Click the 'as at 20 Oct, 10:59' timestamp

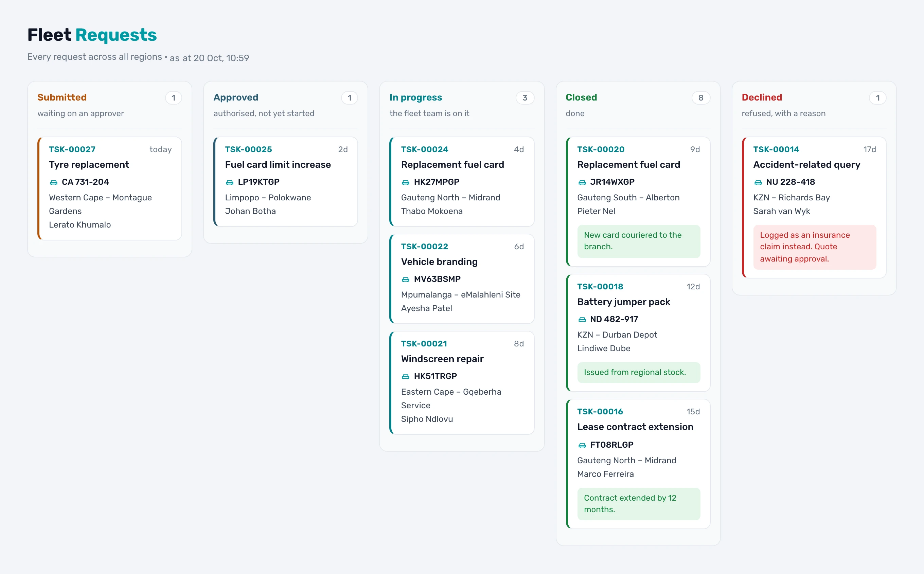(x=209, y=58)
